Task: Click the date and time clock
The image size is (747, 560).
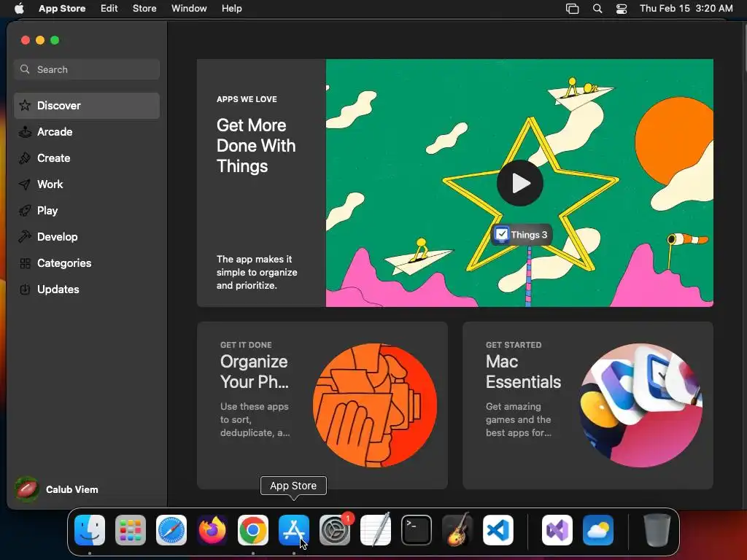Action: pyautogui.click(x=686, y=8)
